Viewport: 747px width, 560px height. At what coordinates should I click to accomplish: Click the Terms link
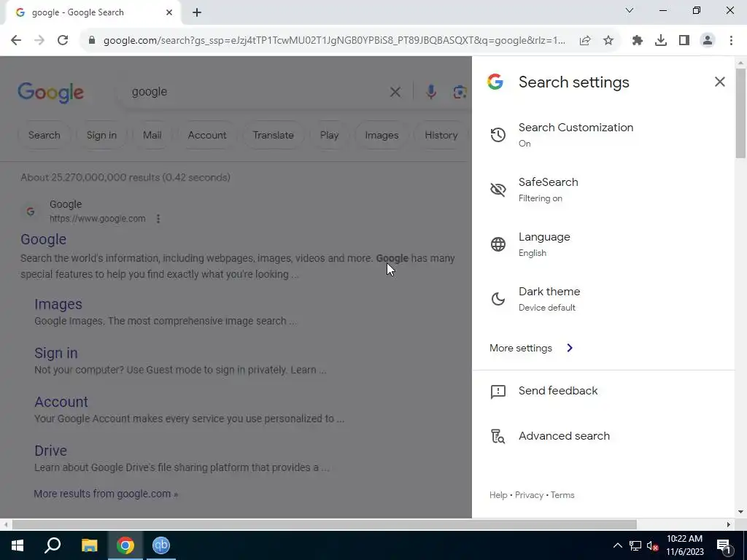point(562,495)
